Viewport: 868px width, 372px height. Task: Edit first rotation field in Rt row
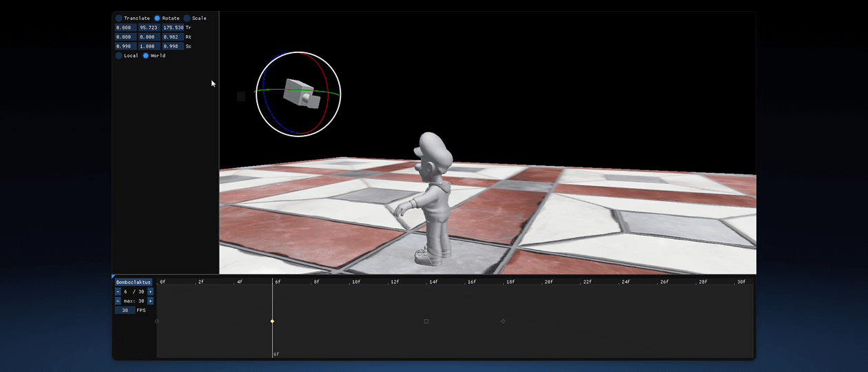coord(126,37)
